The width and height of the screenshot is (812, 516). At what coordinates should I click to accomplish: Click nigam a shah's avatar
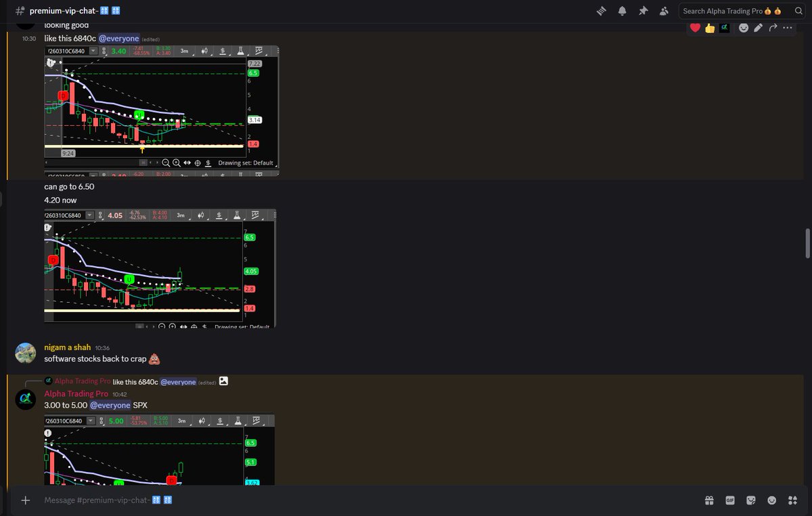(x=26, y=353)
